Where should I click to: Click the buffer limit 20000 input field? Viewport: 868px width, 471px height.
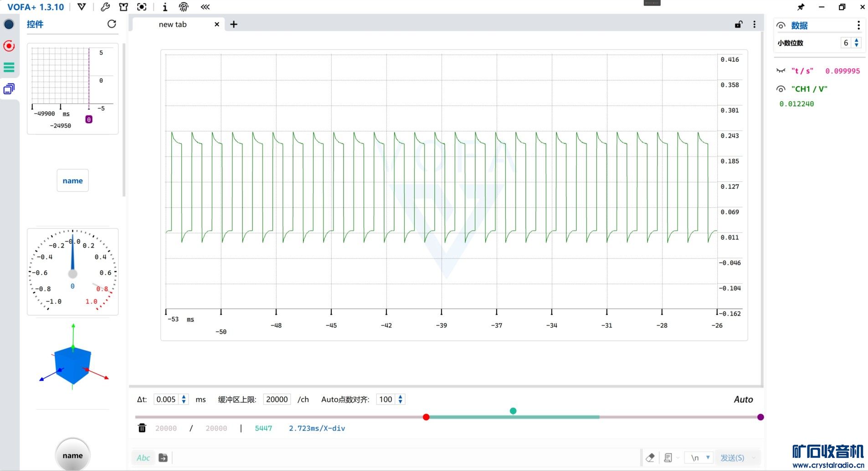(x=277, y=399)
